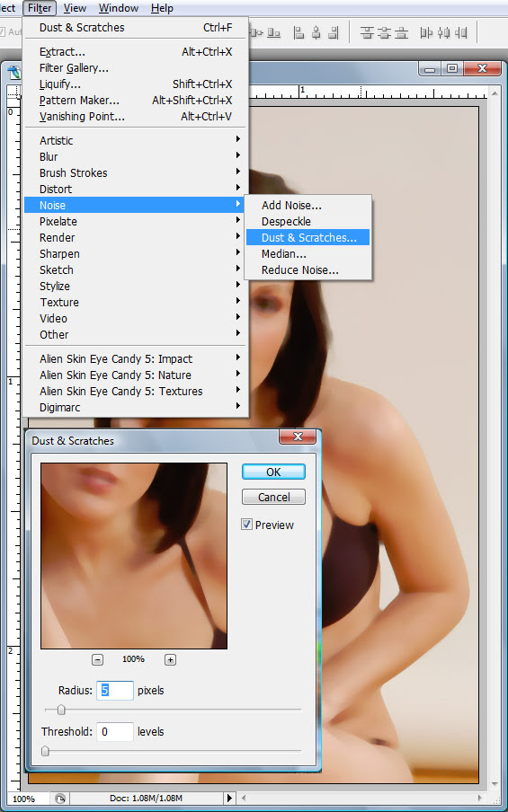The height and width of the screenshot is (812, 508).
Task: Open the Filter menu
Action: [40, 8]
